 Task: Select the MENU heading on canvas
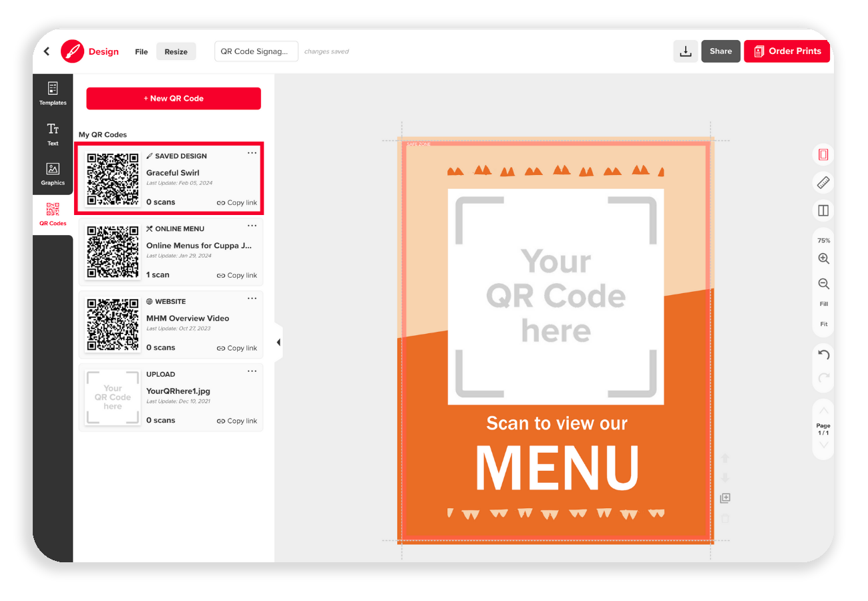click(x=557, y=467)
